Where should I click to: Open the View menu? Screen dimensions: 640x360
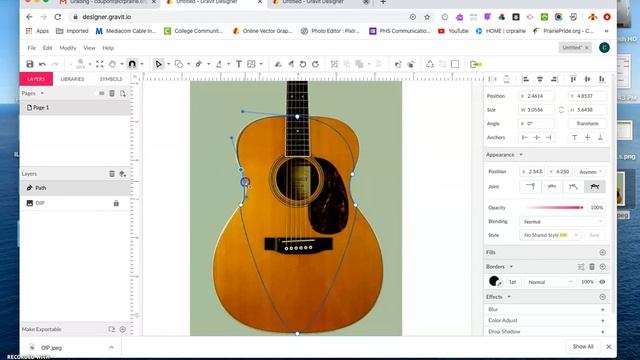tap(89, 48)
